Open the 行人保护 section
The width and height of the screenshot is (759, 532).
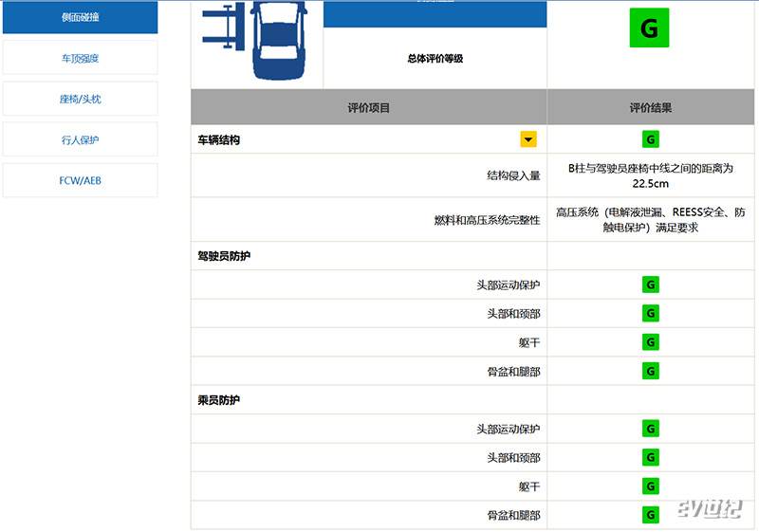coord(81,139)
